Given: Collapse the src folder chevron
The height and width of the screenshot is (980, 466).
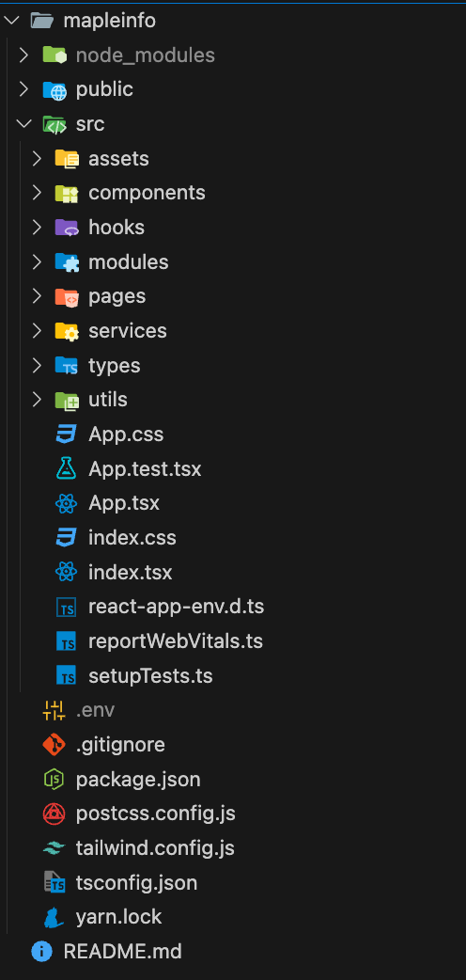Looking at the screenshot, I should 23,124.
